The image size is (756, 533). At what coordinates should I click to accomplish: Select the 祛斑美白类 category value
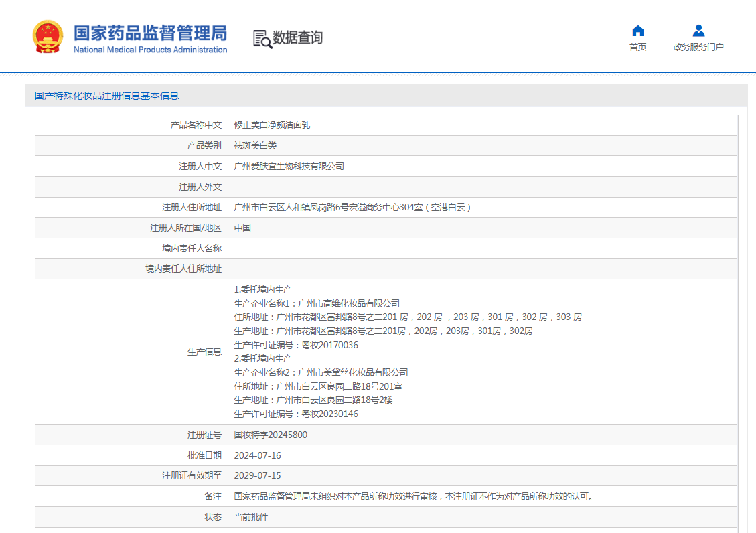[x=255, y=145]
